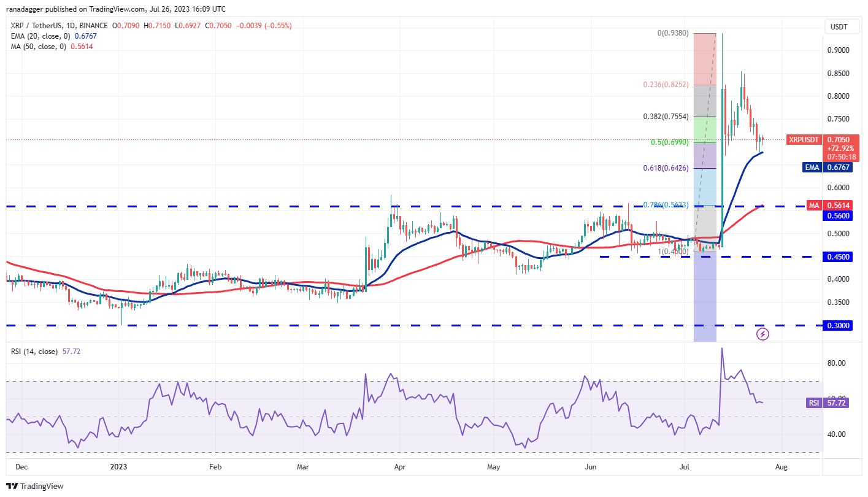Click the red XRPUSDT price tag
Screen dimensions: 868x497
[x=804, y=140]
